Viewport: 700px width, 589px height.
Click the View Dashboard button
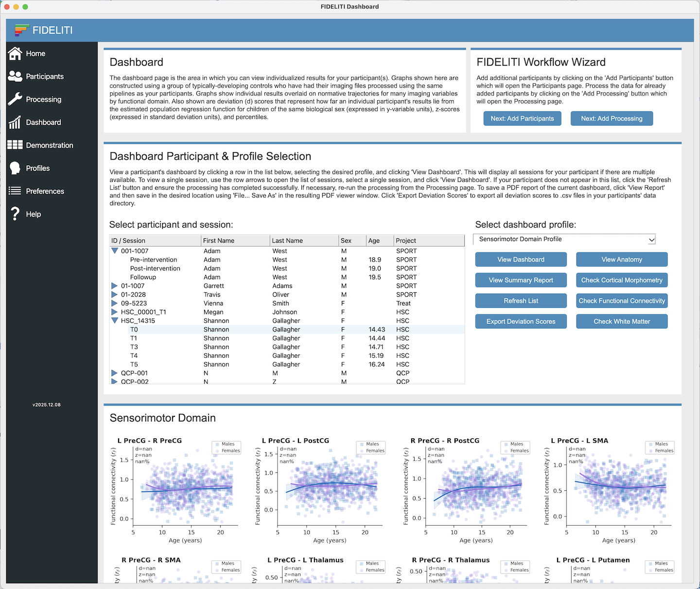pos(521,260)
